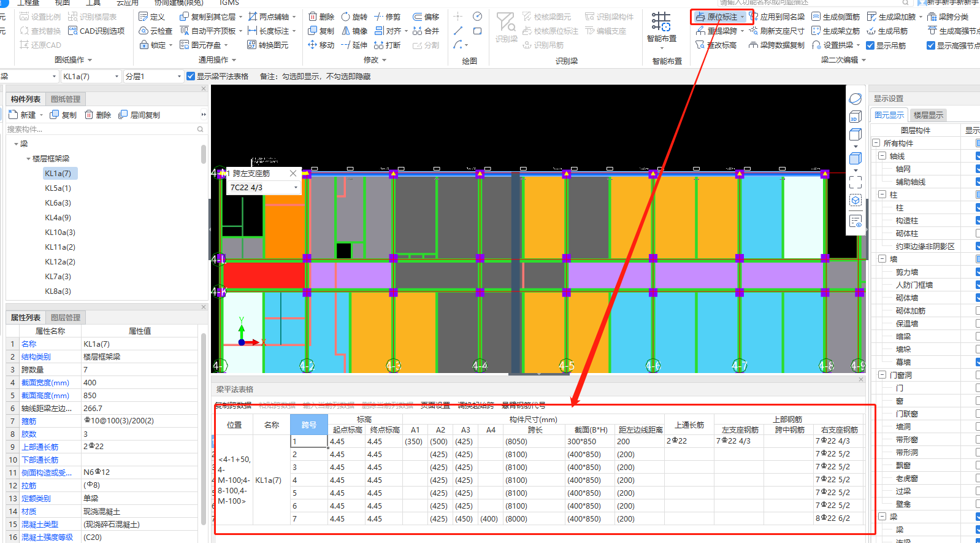The width and height of the screenshot is (980, 543).
Task: Click 生成侧面筋 tool
Action: [835, 17]
